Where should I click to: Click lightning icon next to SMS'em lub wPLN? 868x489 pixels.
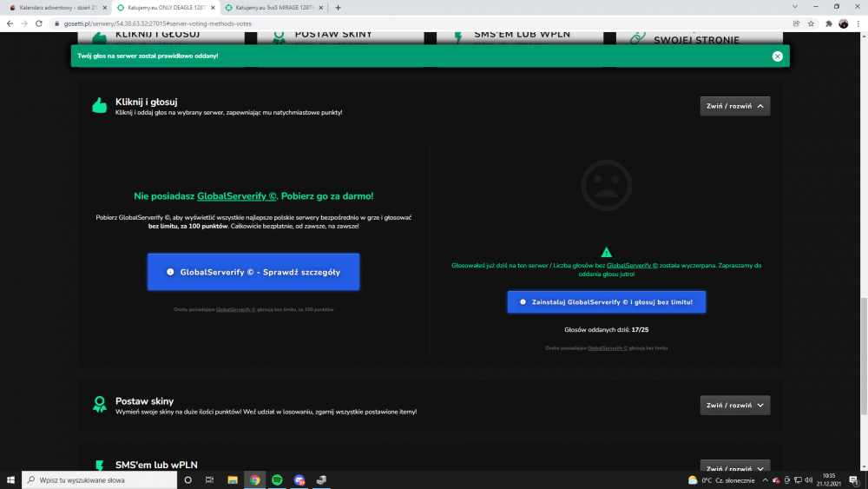point(100,466)
